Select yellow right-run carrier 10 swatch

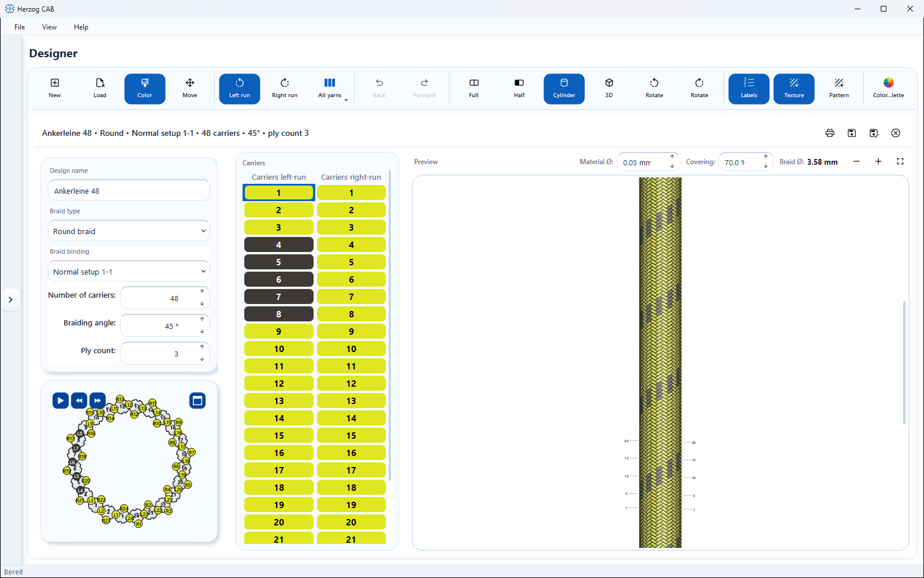coord(351,349)
